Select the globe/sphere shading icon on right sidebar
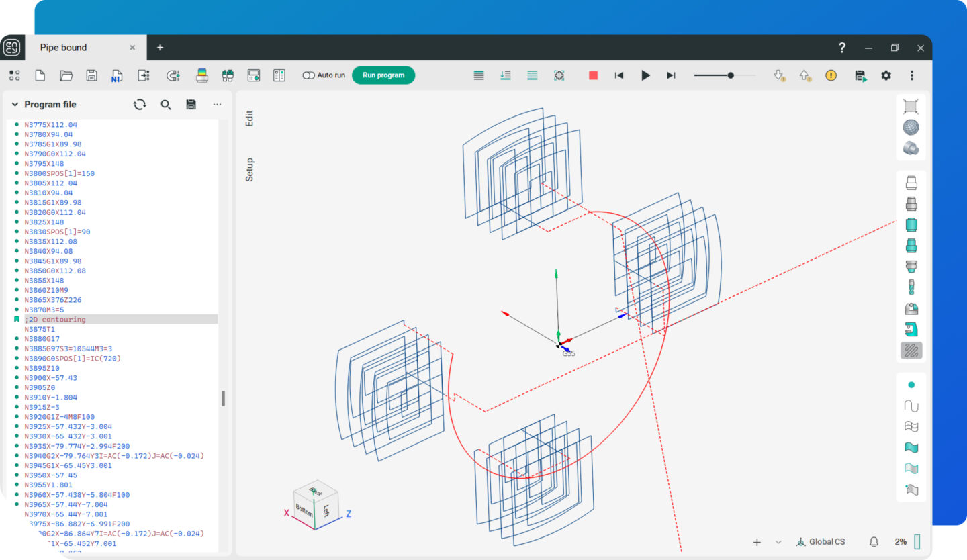The height and width of the screenshot is (560, 967). [911, 127]
